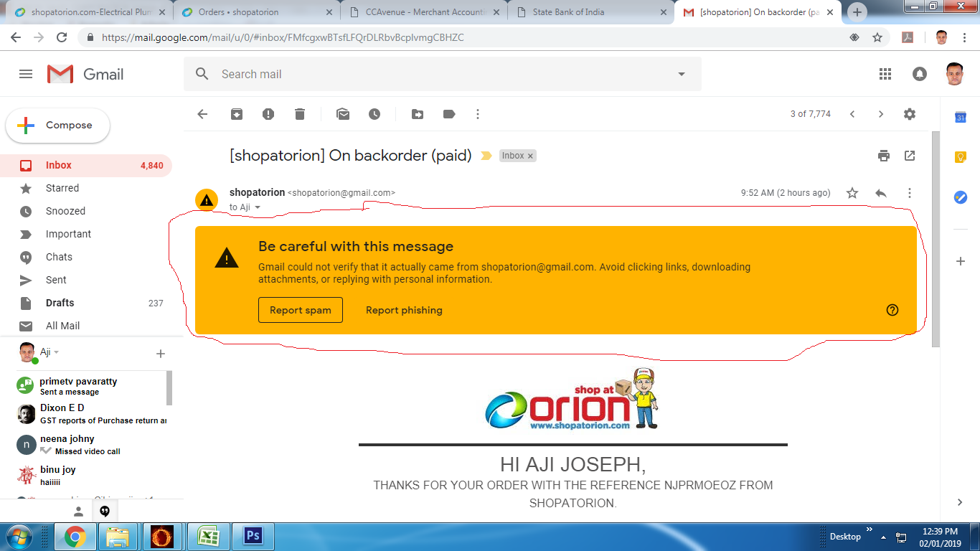Remove the Inbox label from the conversation
Screen dimensions: 980x551
pyautogui.click(x=531, y=156)
